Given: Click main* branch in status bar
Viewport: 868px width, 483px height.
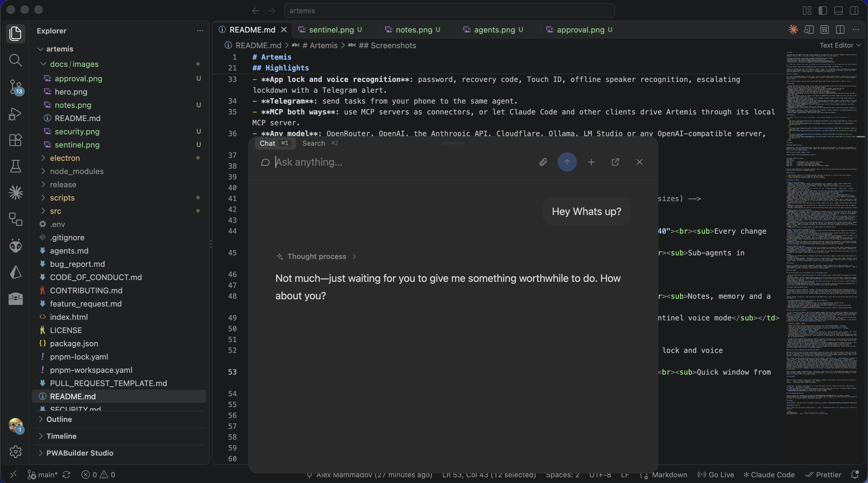Looking at the screenshot, I should 42,475.
